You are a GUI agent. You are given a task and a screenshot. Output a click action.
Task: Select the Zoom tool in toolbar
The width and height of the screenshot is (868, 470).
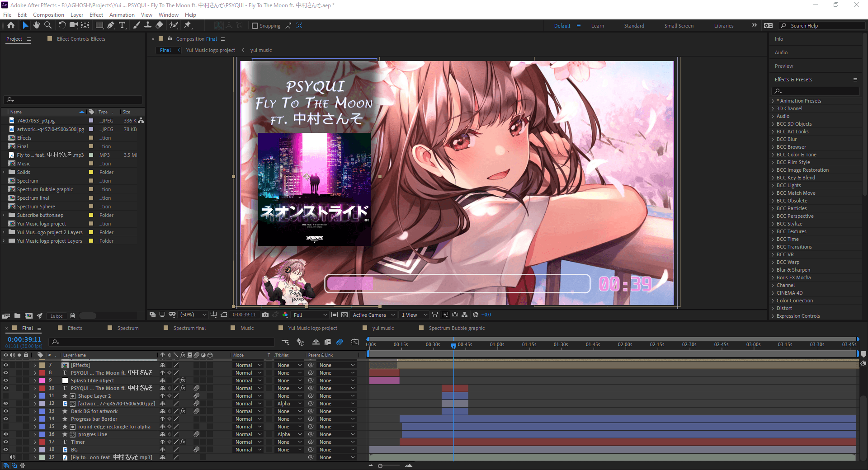48,25
